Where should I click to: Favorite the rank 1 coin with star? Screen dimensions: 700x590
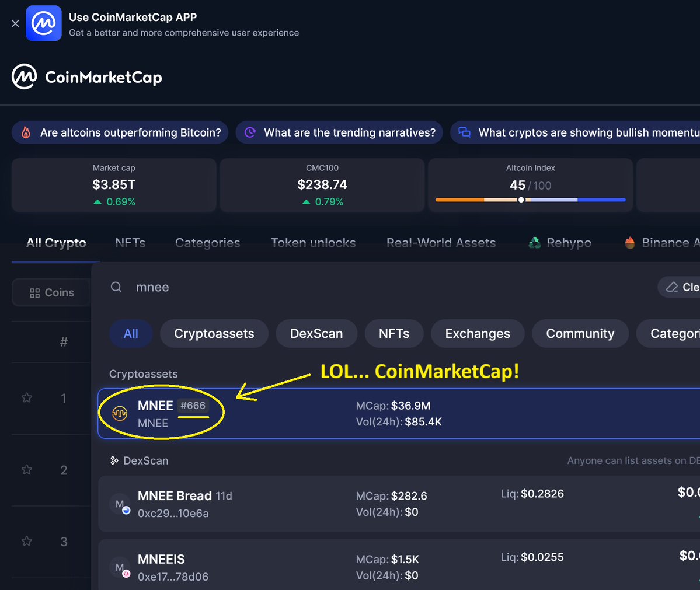(27, 397)
